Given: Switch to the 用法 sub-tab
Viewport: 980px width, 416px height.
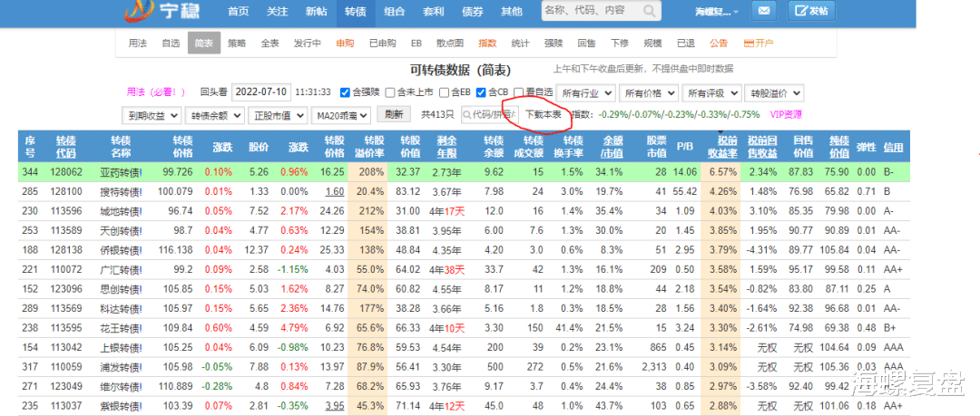Looking at the screenshot, I should (x=138, y=44).
